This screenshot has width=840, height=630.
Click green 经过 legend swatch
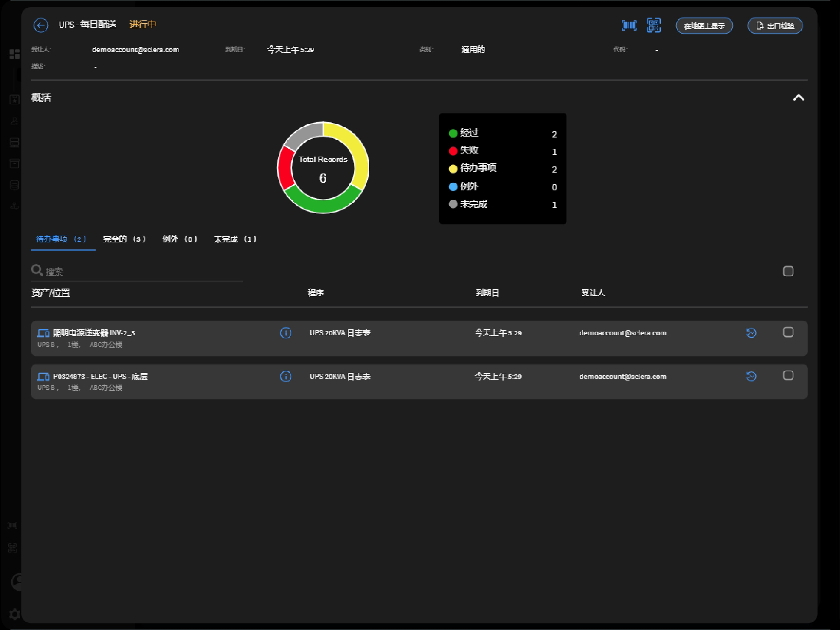(x=453, y=134)
